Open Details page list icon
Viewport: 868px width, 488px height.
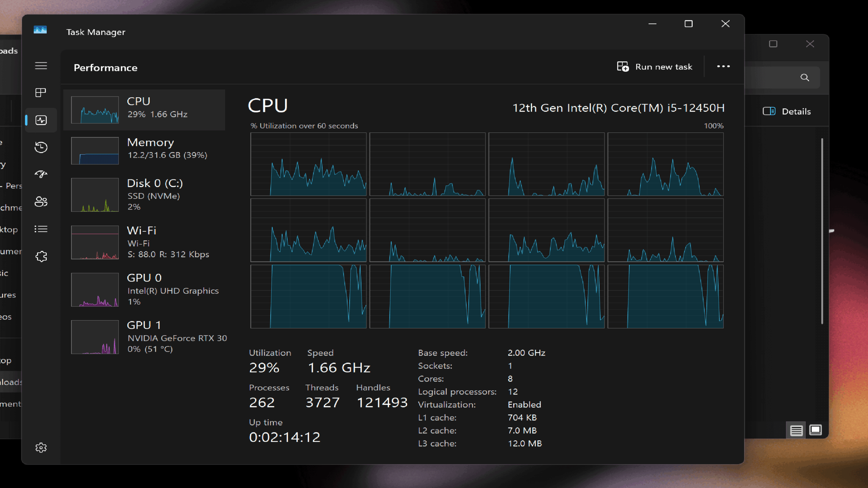pyautogui.click(x=41, y=229)
